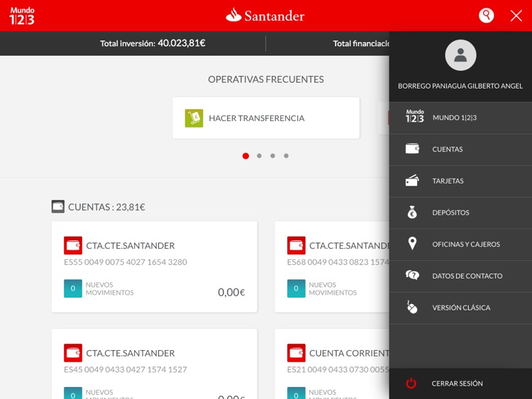Open the search magnifier icon
This screenshot has width=532, height=399.
tap(486, 16)
